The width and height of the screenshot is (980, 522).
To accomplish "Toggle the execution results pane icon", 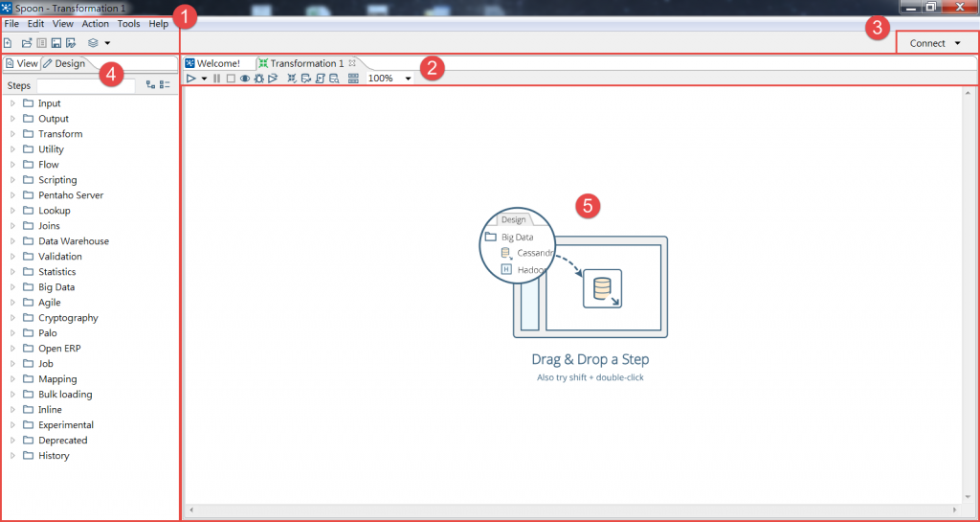I will tap(353, 79).
